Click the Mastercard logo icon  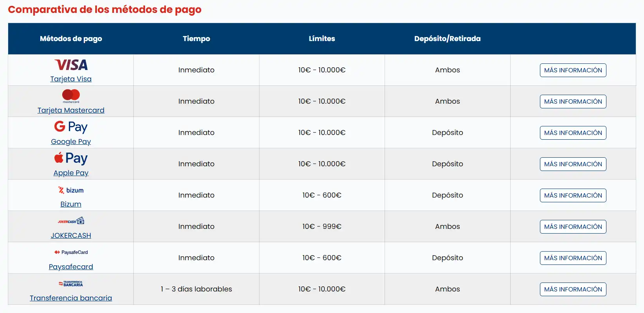tap(71, 96)
